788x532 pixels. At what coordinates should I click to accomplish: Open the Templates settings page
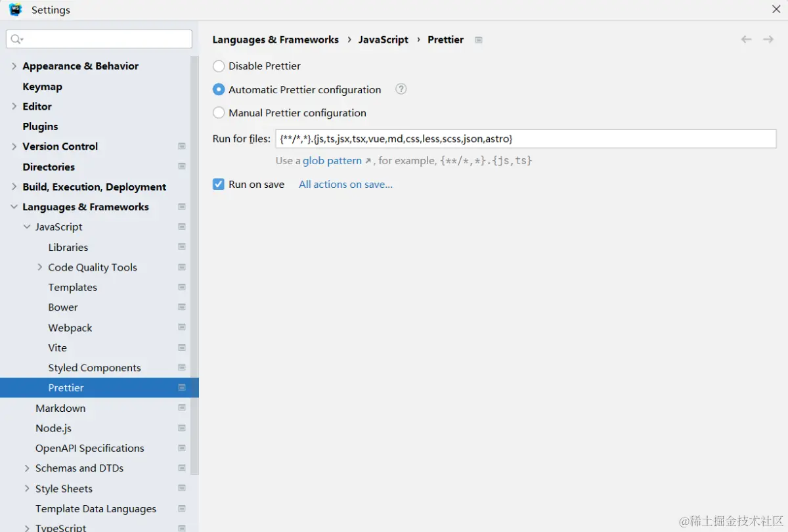[x=72, y=288]
